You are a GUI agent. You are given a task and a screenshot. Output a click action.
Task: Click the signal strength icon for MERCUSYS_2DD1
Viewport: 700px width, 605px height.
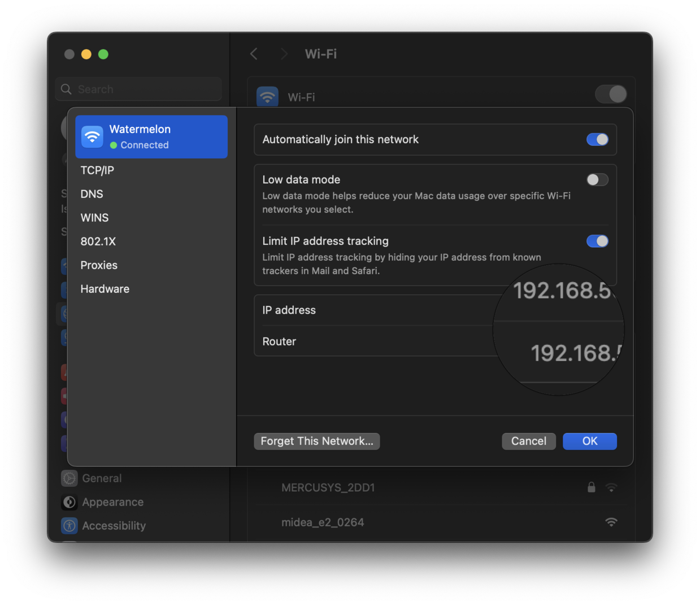pyautogui.click(x=611, y=487)
